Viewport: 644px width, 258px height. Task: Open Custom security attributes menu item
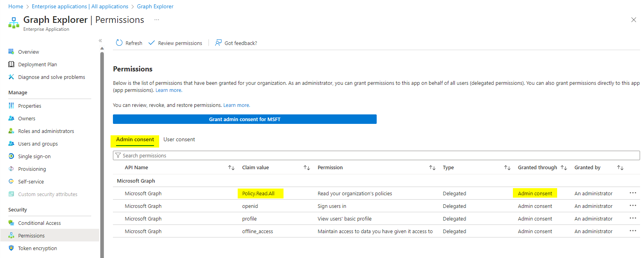48,194
